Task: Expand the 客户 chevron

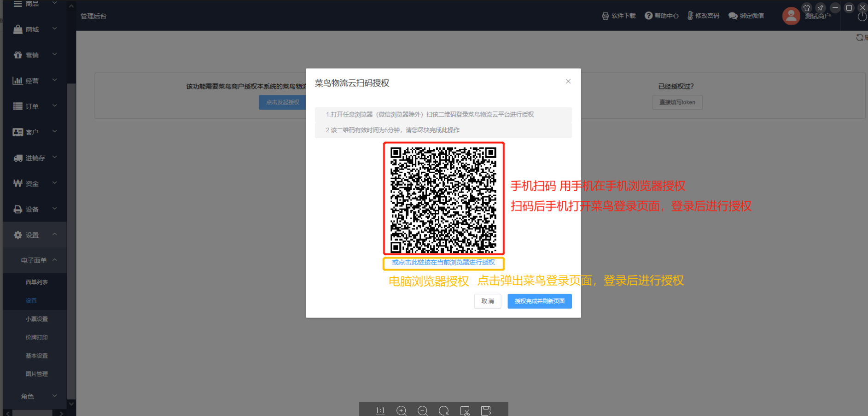Action: pyautogui.click(x=55, y=132)
